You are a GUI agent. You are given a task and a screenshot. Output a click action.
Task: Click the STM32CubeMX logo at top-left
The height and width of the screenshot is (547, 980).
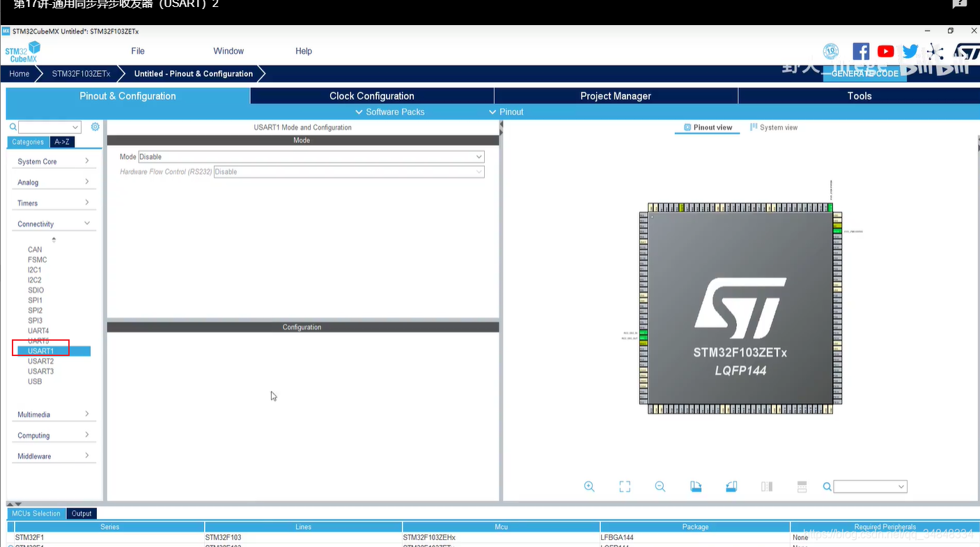point(22,52)
